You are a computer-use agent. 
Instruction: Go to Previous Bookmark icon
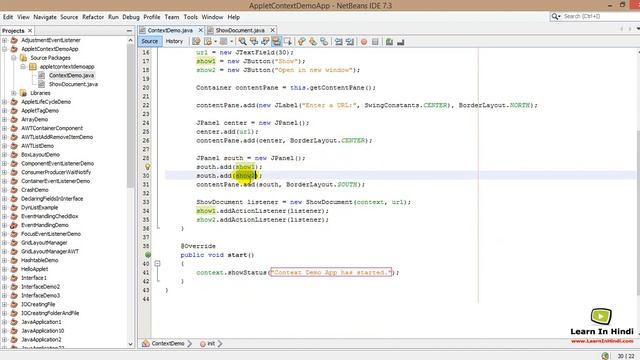(x=301, y=42)
